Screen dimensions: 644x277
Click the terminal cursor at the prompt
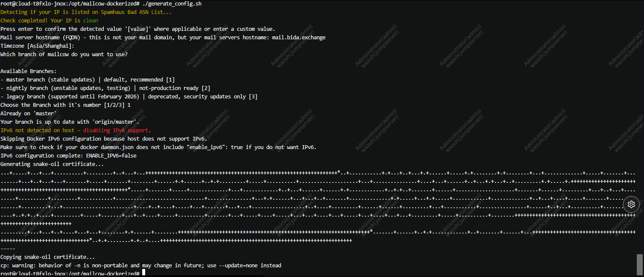click(x=143, y=273)
